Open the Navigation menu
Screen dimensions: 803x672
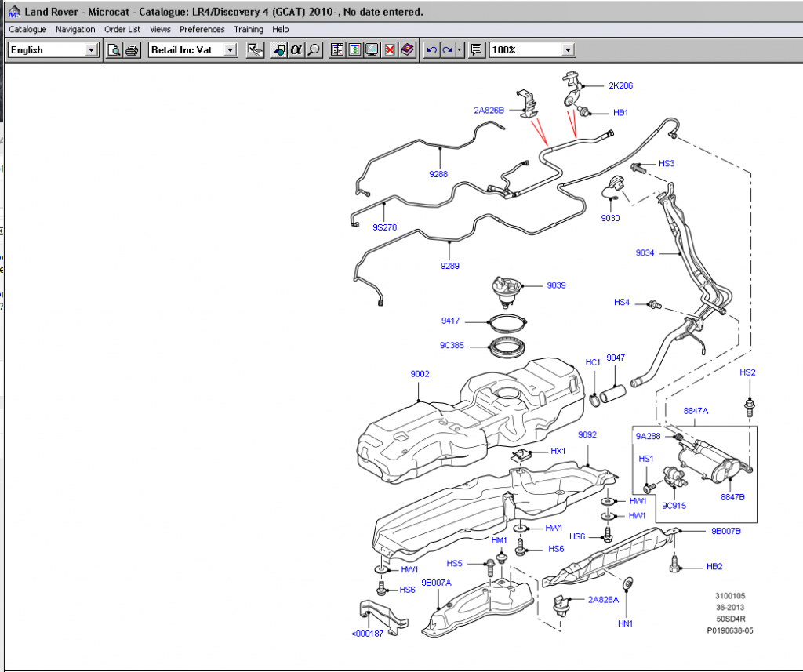click(x=75, y=29)
